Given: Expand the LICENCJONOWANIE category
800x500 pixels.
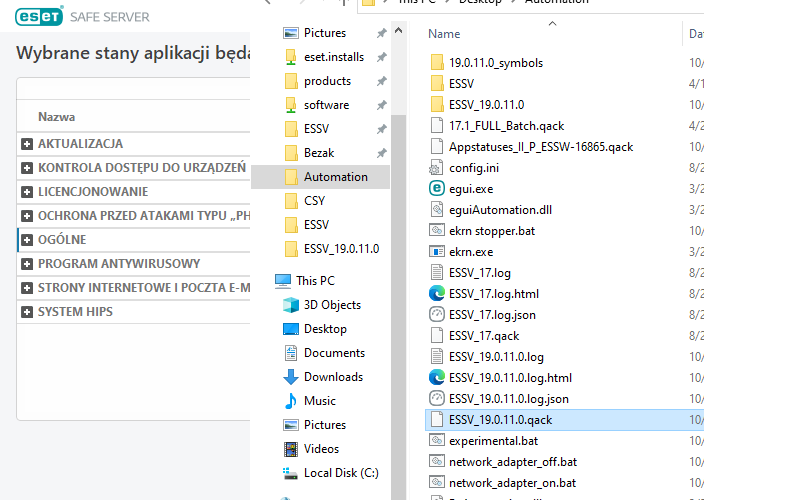Looking at the screenshot, I should coord(27,192).
